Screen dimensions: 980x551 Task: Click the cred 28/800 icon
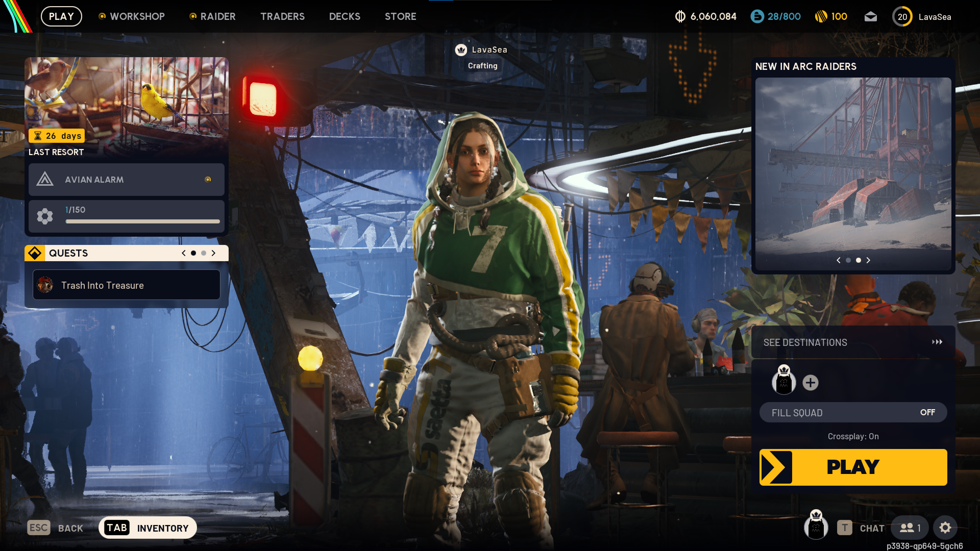[x=757, y=17]
